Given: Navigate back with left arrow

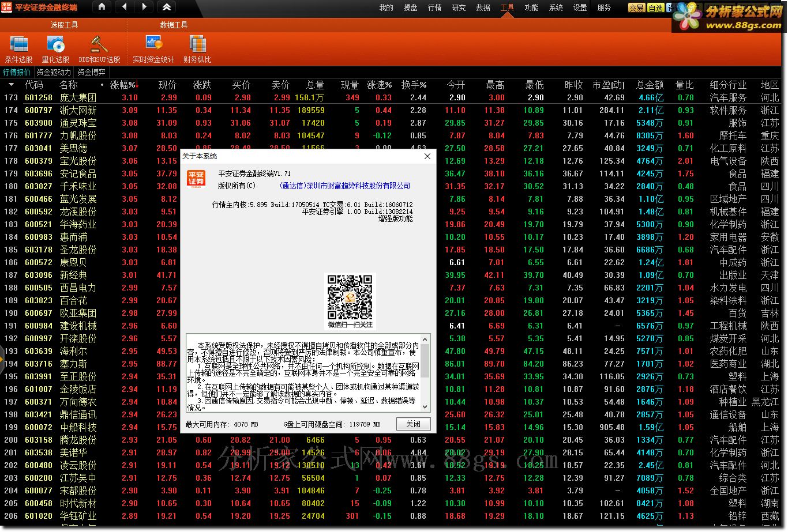Looking at the screenshot, I should (125, 7).
